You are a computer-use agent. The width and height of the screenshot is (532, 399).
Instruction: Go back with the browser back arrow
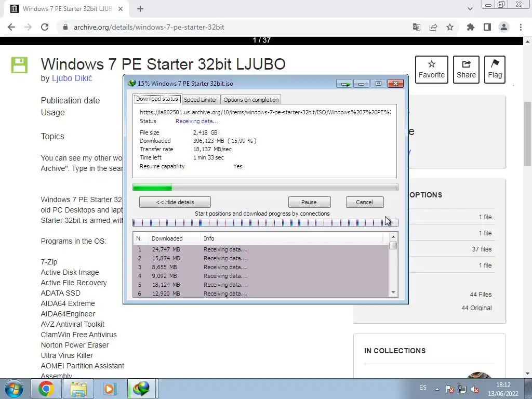pos(11,27)
